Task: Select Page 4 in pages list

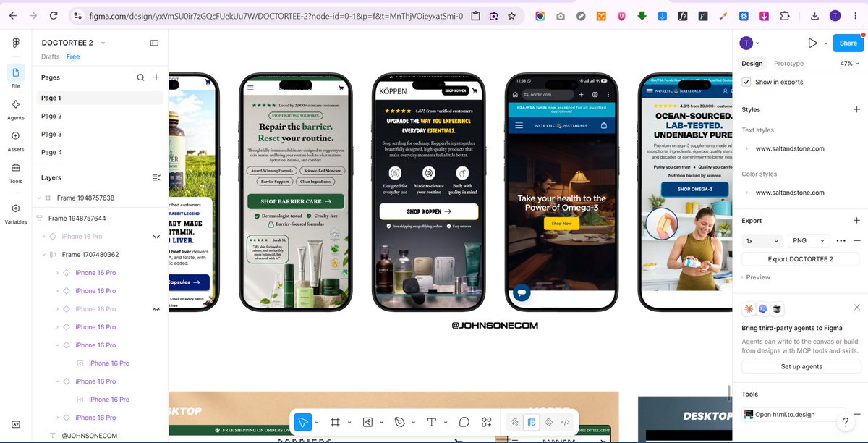Action: pos(99,152)
